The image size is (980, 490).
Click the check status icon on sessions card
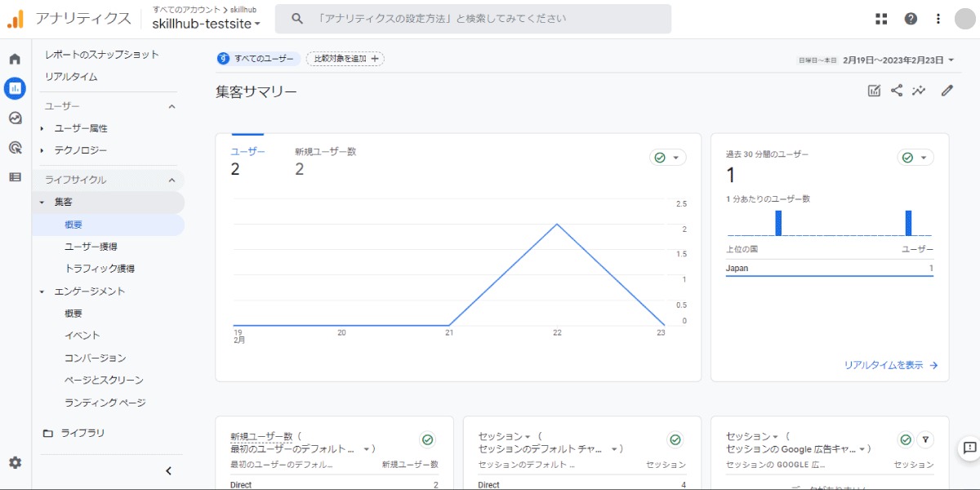(x=675, y=439)
